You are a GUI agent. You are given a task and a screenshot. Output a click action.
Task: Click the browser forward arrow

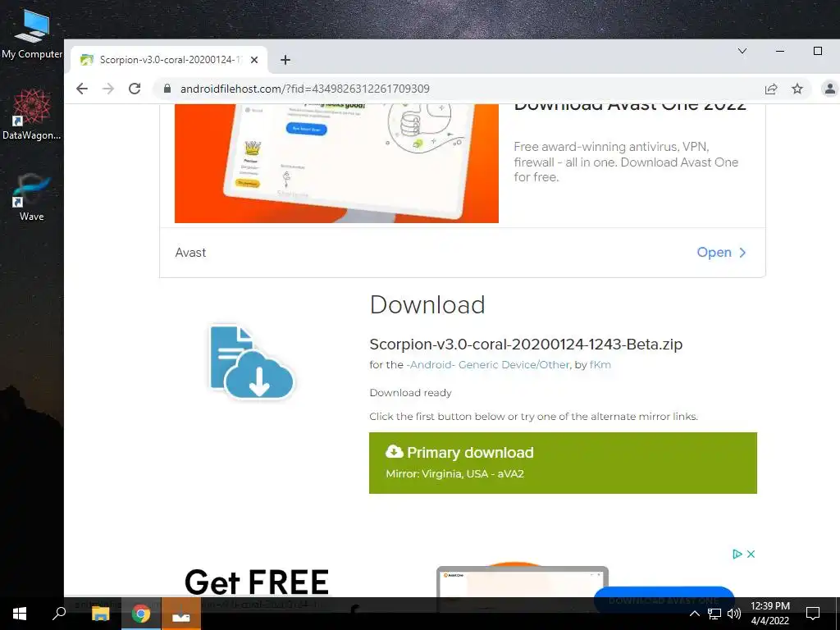(108, 89)
